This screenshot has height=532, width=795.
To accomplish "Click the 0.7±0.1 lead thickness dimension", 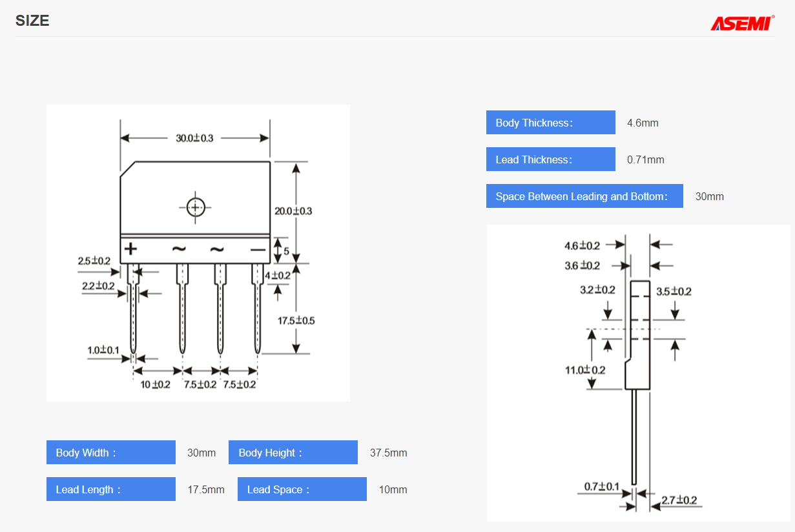I will (601, 486).
